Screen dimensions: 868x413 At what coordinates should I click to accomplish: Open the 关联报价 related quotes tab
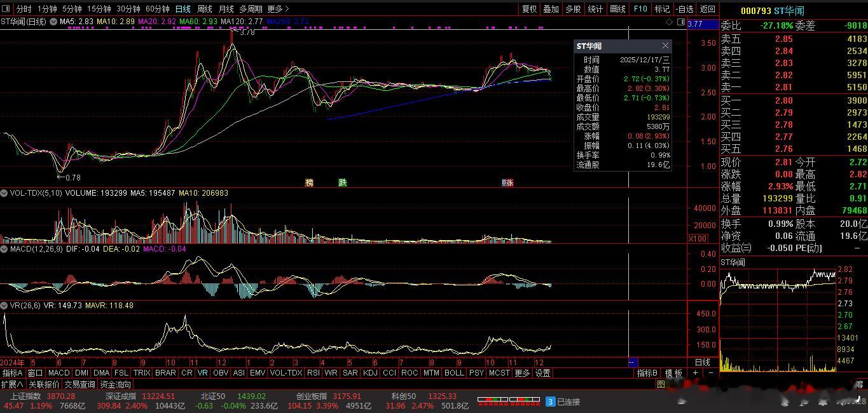[43, 384]
